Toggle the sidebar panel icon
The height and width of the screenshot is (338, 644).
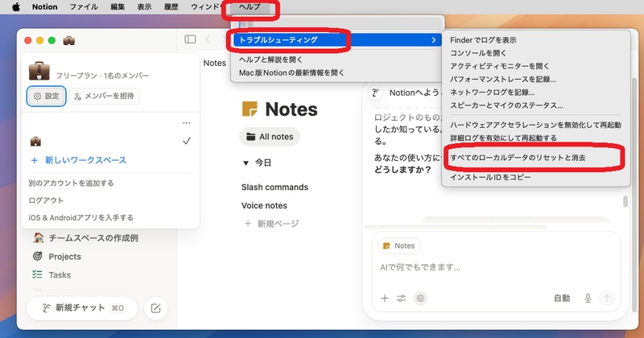190,39
